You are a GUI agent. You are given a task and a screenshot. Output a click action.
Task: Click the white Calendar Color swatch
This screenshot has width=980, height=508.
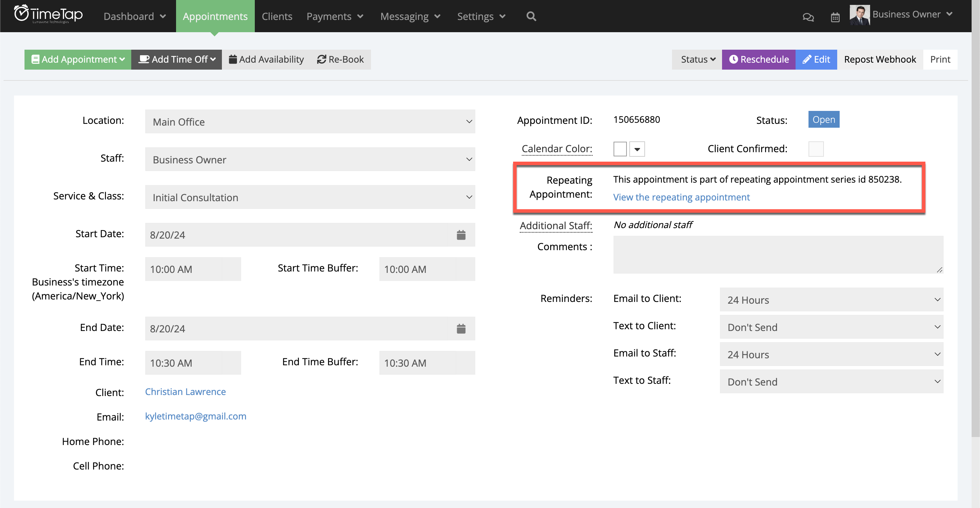(x=620, y=149)
